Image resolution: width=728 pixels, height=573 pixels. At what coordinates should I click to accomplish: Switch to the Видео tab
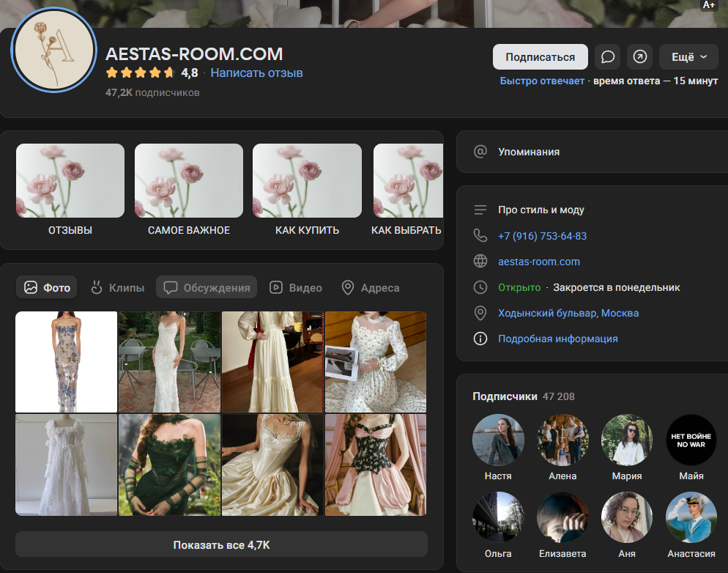tap(296, 288)
